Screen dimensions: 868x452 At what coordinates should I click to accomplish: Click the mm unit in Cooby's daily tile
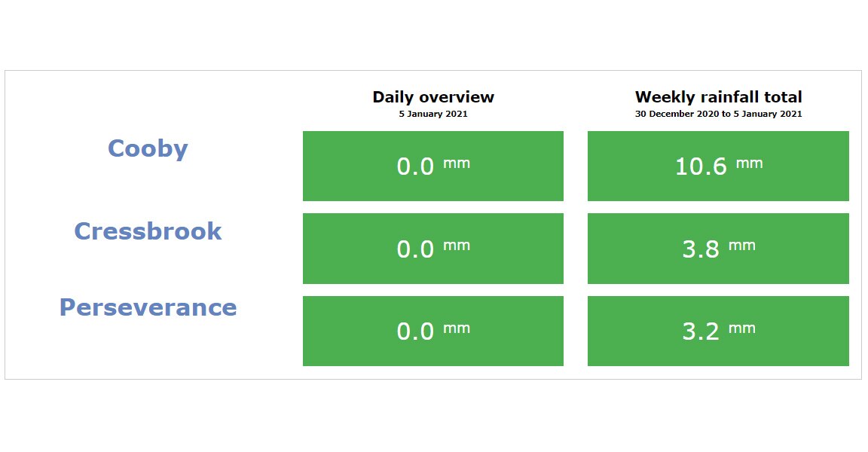click(456, 163)
